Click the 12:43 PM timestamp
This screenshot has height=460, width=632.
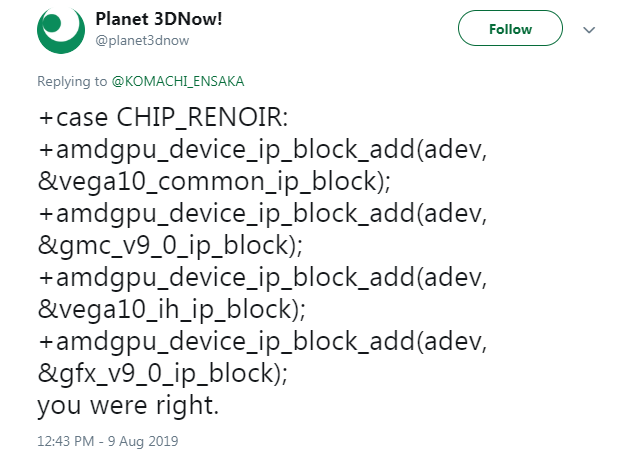coord(66,440)
